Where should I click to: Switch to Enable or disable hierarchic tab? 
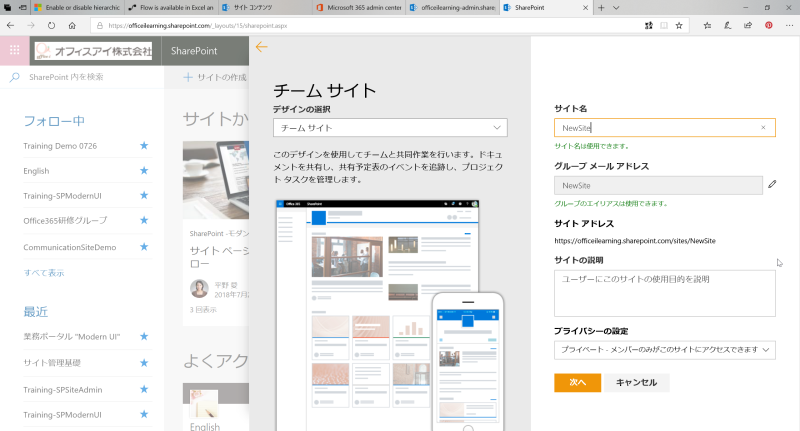(x=77, y=8)
